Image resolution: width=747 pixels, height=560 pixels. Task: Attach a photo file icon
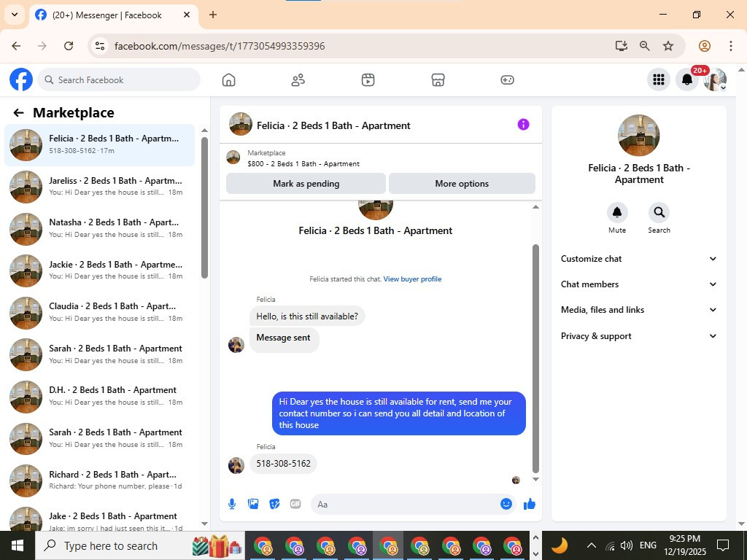point(253,504)
